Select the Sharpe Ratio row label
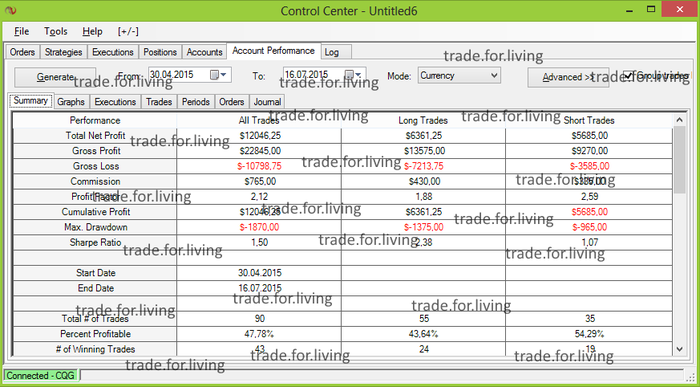 click(x=95, y=242)
